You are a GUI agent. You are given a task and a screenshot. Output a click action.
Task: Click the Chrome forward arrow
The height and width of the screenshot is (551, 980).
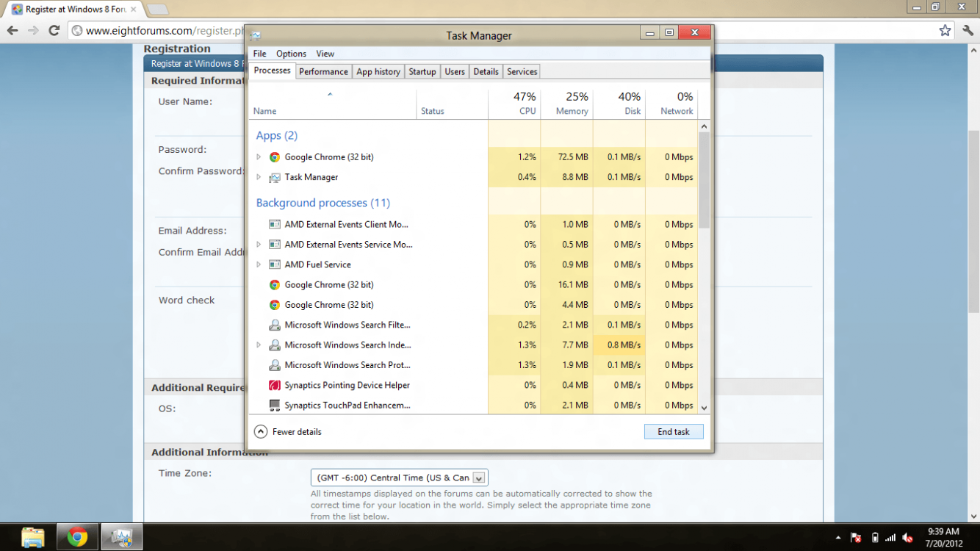tap(33, 30)
